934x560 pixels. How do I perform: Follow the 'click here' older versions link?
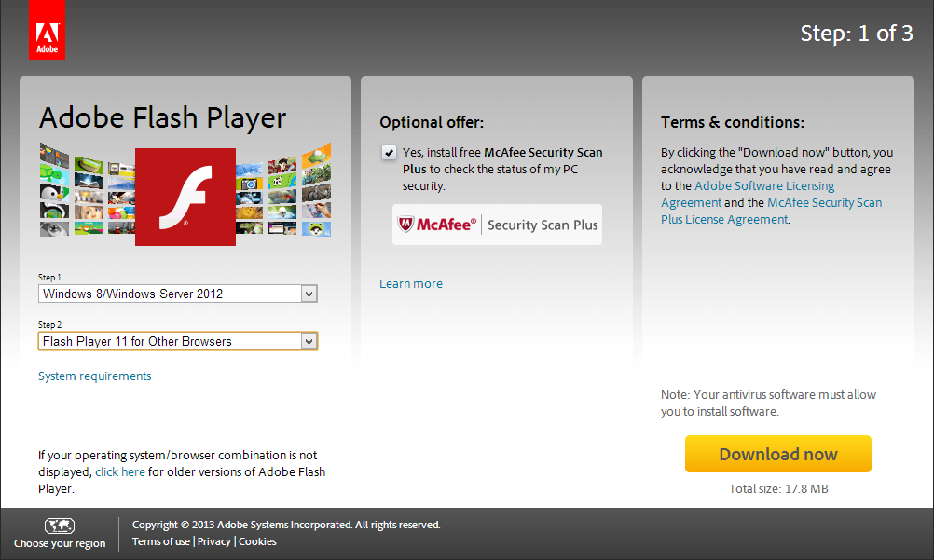[120, 471]
